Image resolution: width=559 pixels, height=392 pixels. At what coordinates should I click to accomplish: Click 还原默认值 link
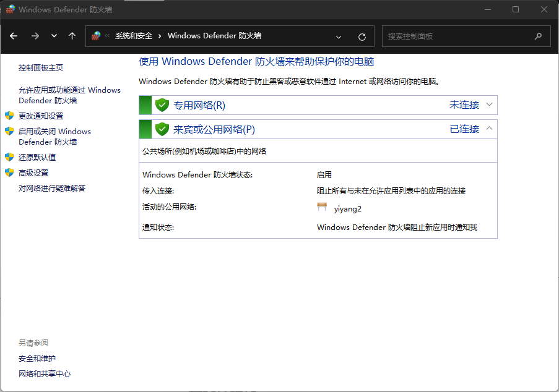37,157
